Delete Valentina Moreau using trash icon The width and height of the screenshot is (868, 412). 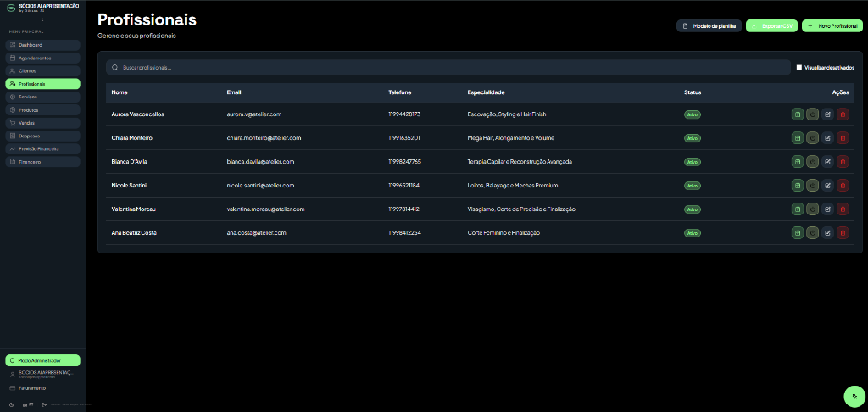click(843, 209)
